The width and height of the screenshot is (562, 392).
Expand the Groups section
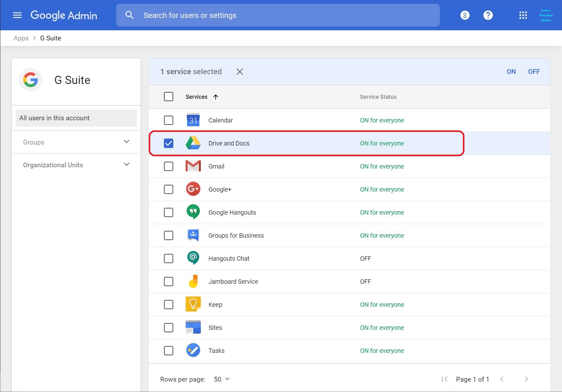tap(76, 142)
